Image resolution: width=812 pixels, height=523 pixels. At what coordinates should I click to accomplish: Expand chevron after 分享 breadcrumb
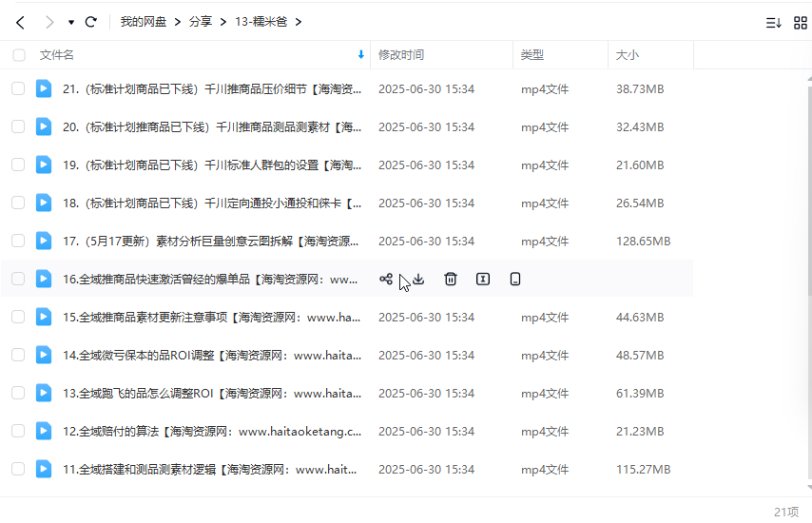click(223, 22)
